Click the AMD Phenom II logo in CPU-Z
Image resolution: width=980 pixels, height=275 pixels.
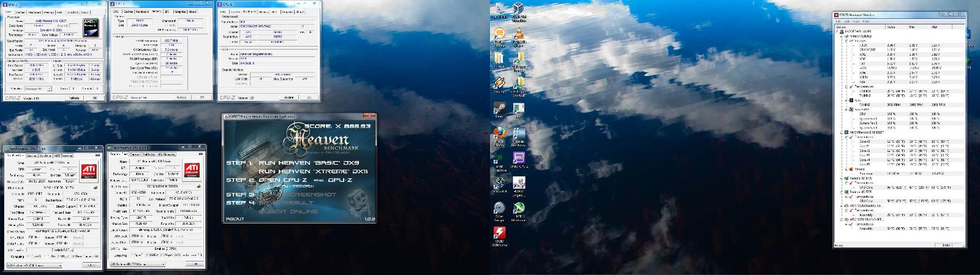click(91, 28)
